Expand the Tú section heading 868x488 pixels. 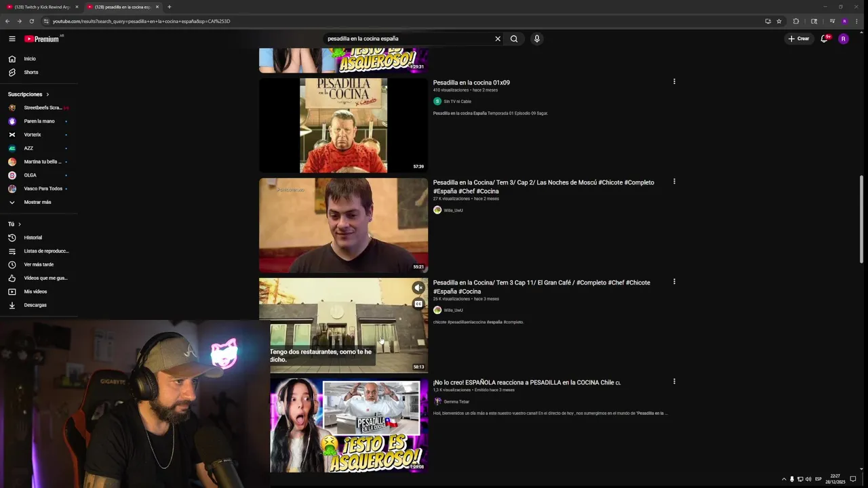tap(14, 224)
